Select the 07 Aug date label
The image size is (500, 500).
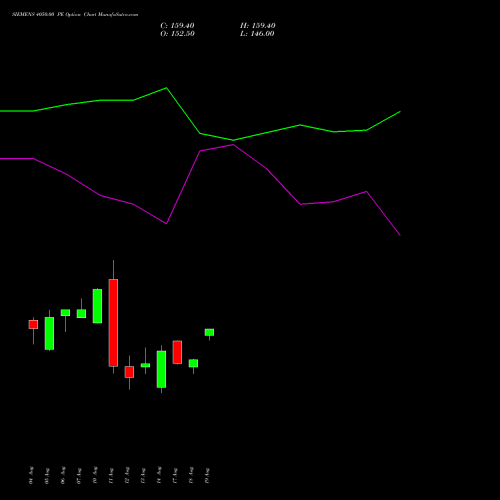coord(79,475)
